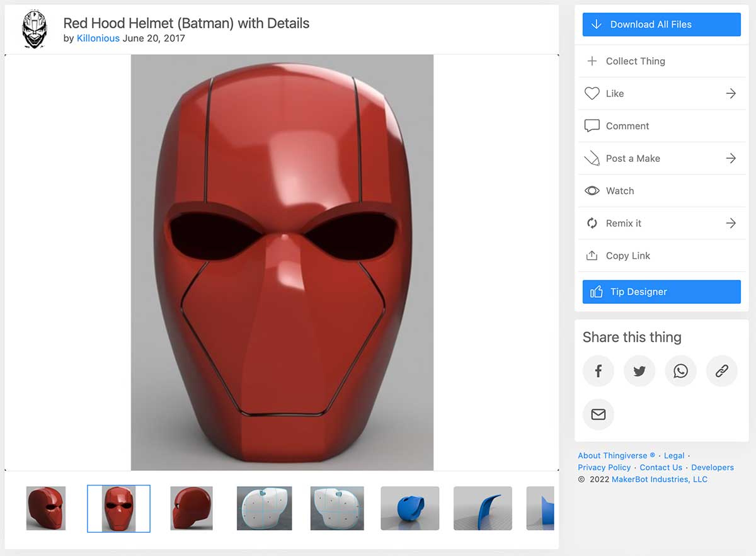This screenshot has width=756, height=556.
Task: Copy a share link using the chain icon
Action: click(x=721, y=371)
